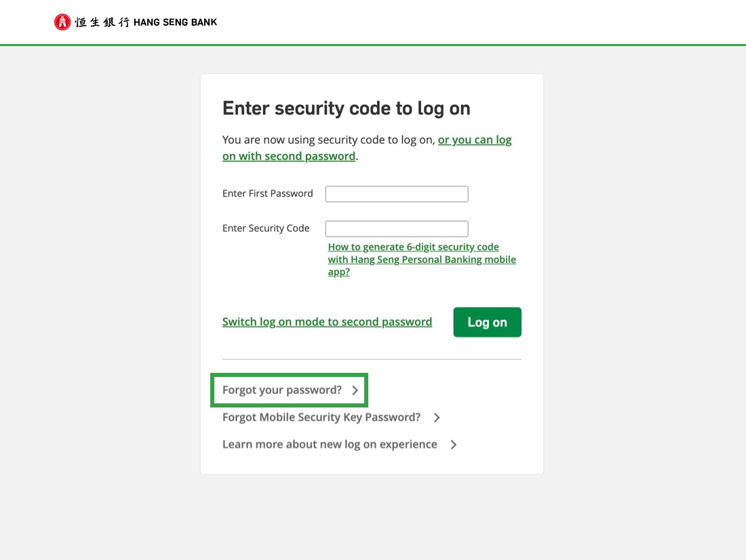Click the Hang Seng Bank header name text
This screenshot has height=560, width=746.
pyautogui.click(x=175, y=22)
